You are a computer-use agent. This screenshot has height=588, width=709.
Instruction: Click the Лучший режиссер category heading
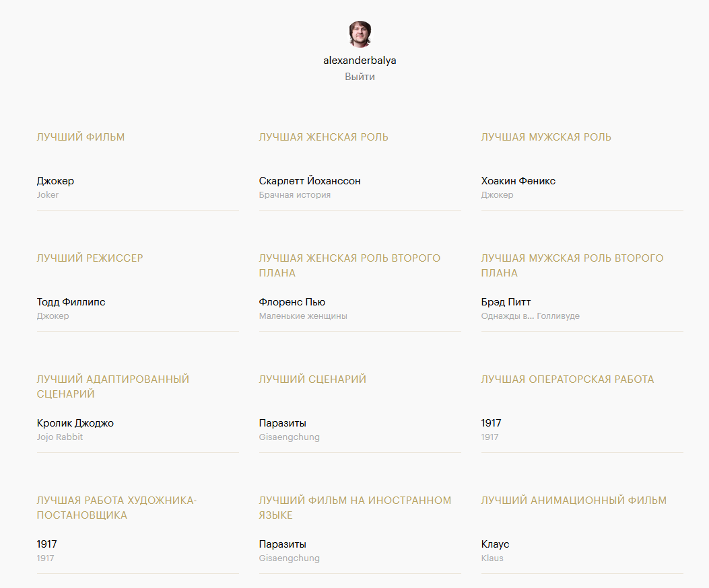point(90,258)
